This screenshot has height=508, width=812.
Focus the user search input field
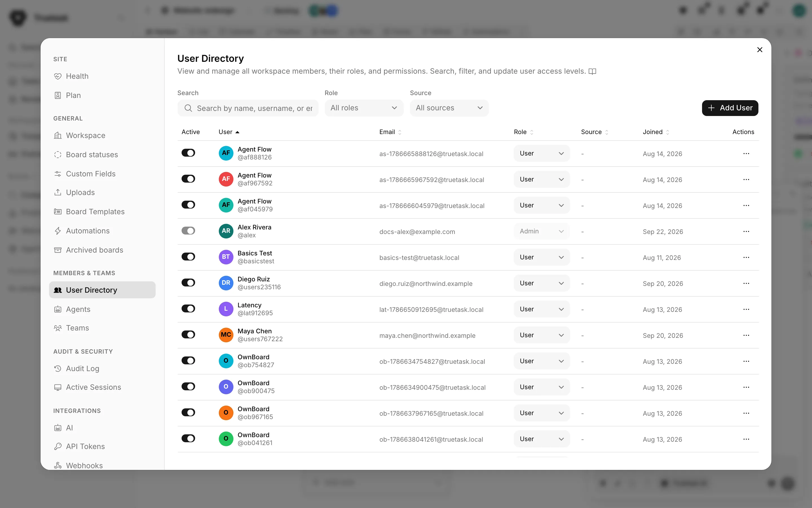[248, 108]
